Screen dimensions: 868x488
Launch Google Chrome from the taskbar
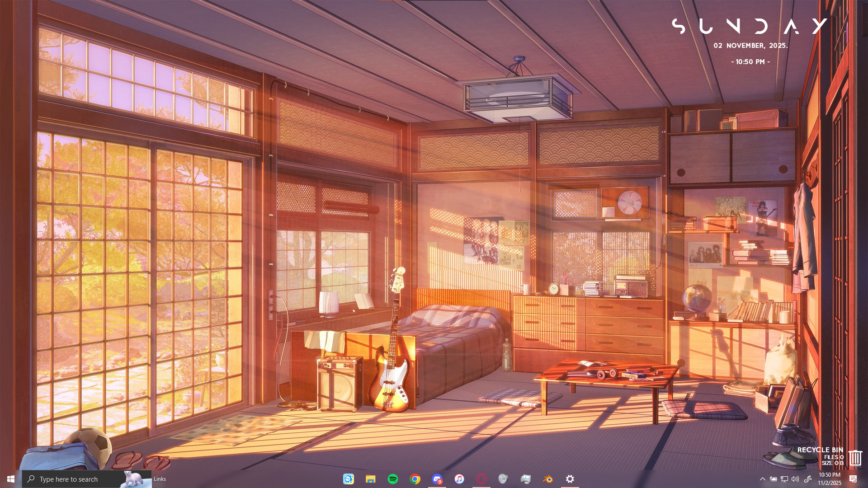coord(415,479)
